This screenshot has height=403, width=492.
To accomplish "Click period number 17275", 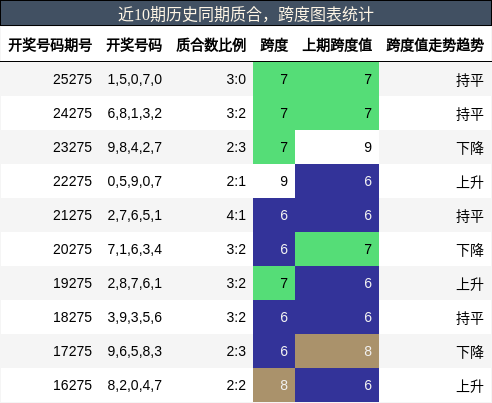I will (72, 351).
